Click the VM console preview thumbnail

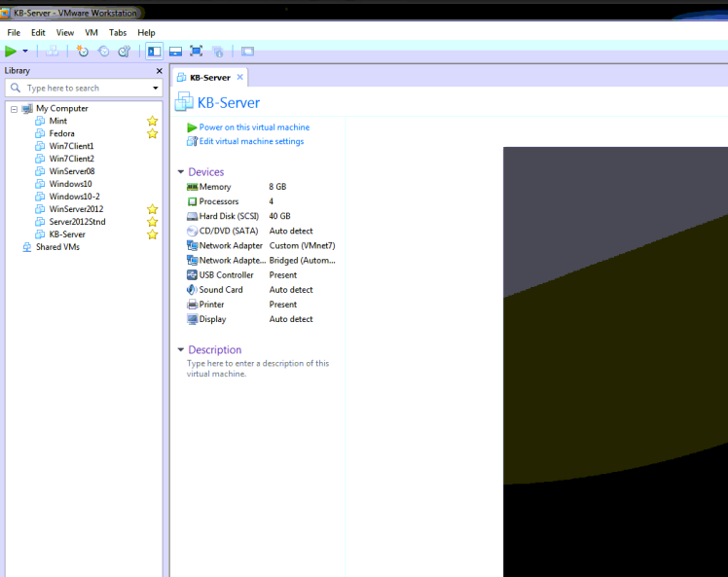[616, 362]
